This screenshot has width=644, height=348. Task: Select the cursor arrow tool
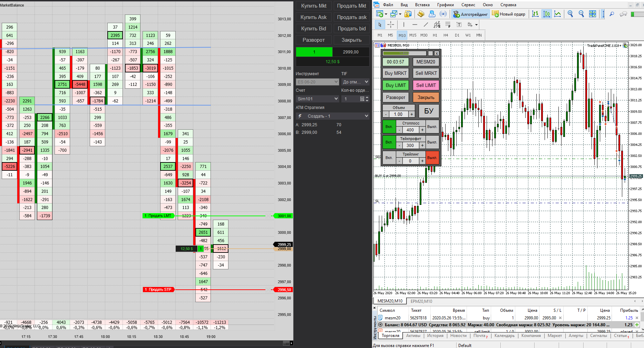click(x=380, y=24)
